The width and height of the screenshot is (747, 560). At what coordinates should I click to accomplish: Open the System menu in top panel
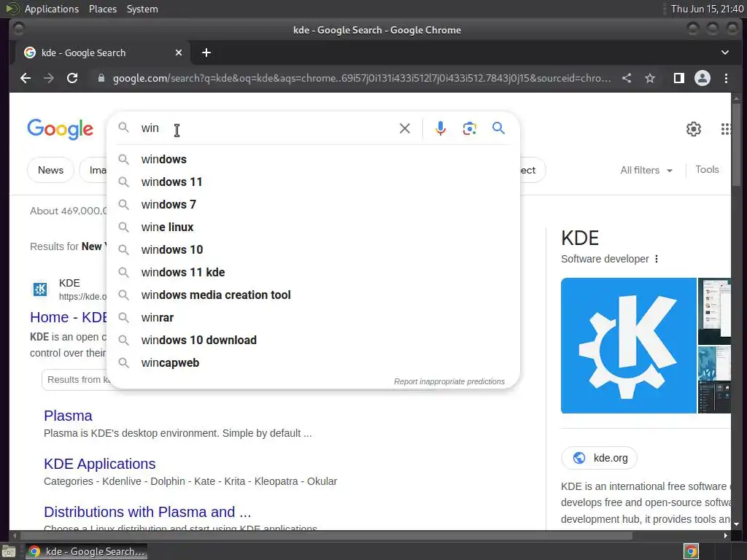coord(142,9)
